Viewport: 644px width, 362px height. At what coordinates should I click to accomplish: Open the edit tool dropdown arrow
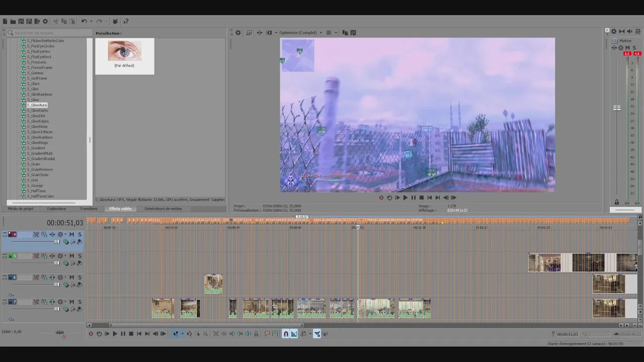coord(183,334)
